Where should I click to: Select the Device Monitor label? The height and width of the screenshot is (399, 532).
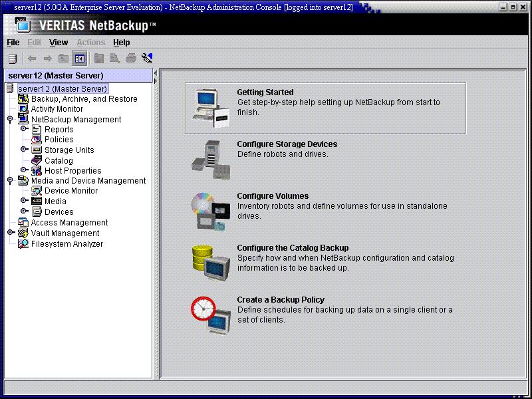[x=71, y=191]
